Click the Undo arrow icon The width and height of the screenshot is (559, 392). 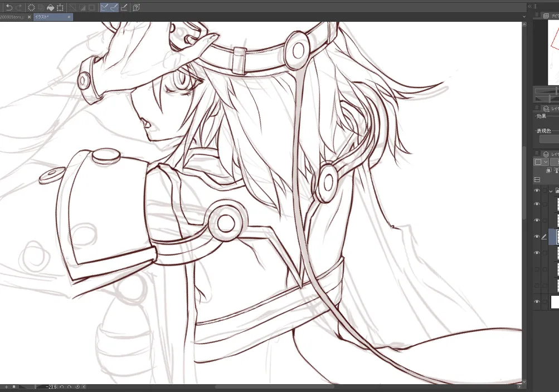pos(9,7)
